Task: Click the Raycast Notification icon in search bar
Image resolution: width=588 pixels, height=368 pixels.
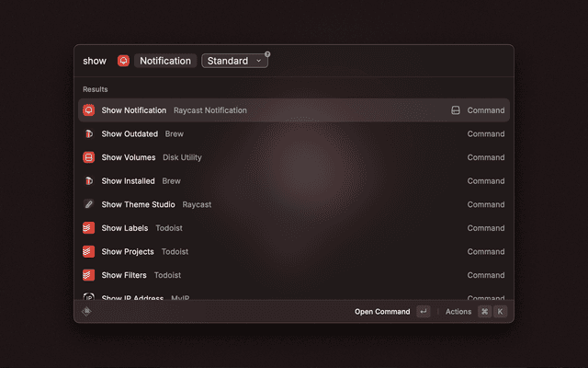Action: pyautogui.click(x=124, y=61)
